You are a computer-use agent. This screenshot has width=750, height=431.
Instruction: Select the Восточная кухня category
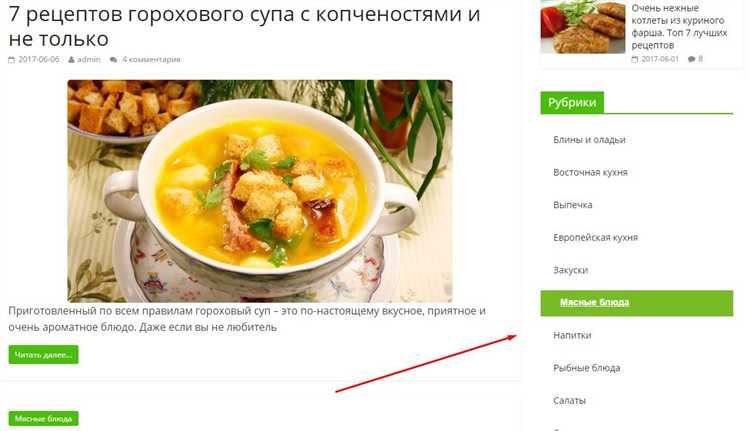[590, 172]
